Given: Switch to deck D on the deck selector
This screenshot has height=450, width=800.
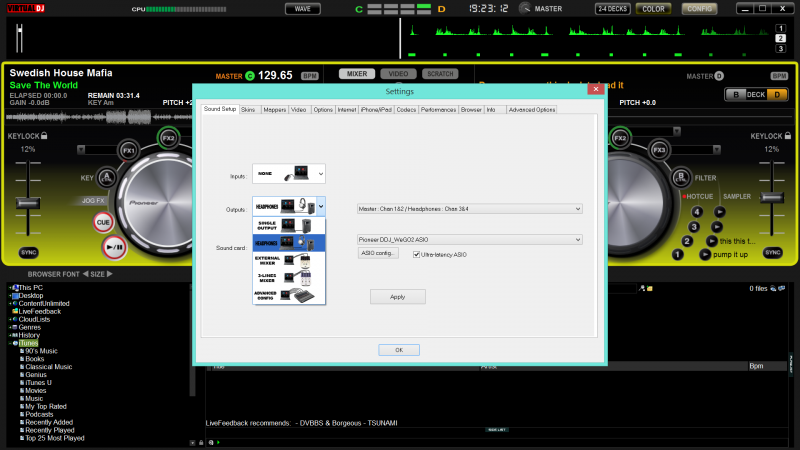Looking at the screenshot, I should [x=778, y=95].
